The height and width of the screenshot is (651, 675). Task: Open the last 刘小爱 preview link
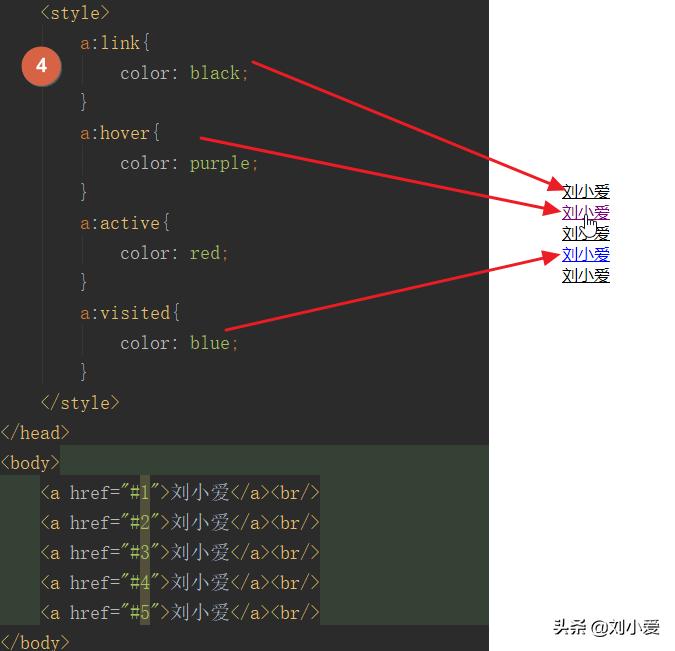coord(585,276)
